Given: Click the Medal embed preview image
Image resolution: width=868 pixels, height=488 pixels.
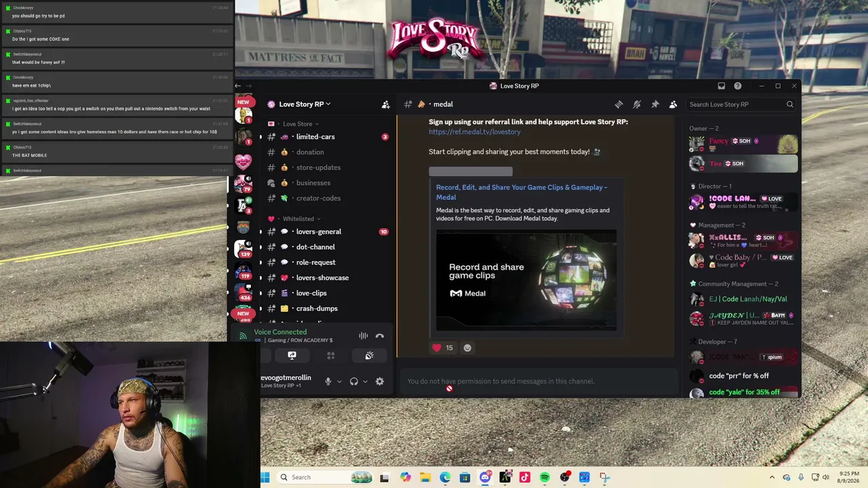Looking at the screenshot, I should pos(526,281).
